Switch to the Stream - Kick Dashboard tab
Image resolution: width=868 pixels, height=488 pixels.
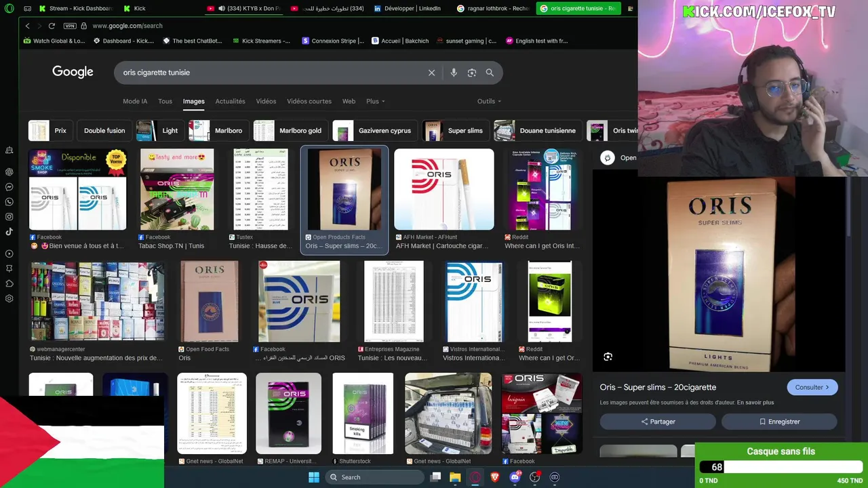(76, 9)
